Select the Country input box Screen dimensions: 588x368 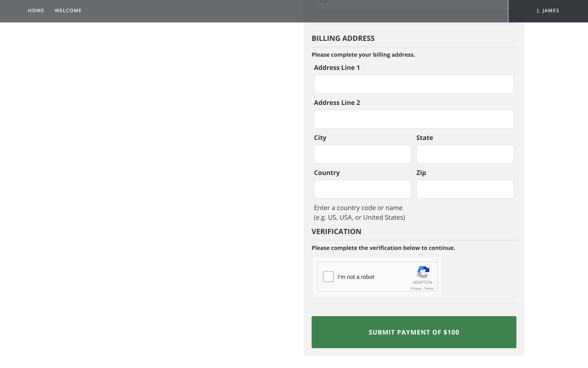(x=362, y=189)
